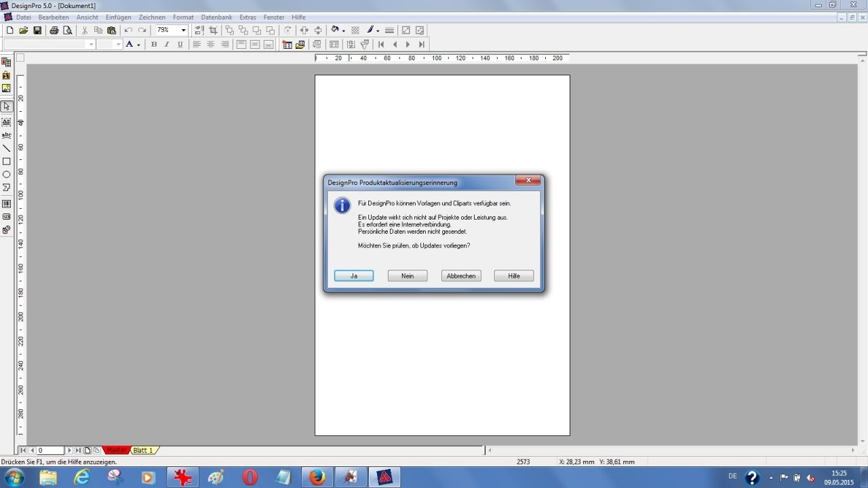The image size is (868, 488).
Task: Select the rectangle drawing tool
Action: click(x=7, y=161)
